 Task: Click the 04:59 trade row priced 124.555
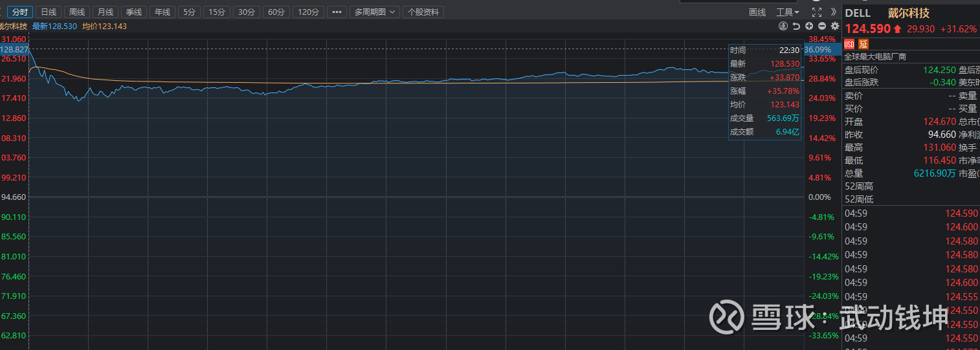coord(911,296)
